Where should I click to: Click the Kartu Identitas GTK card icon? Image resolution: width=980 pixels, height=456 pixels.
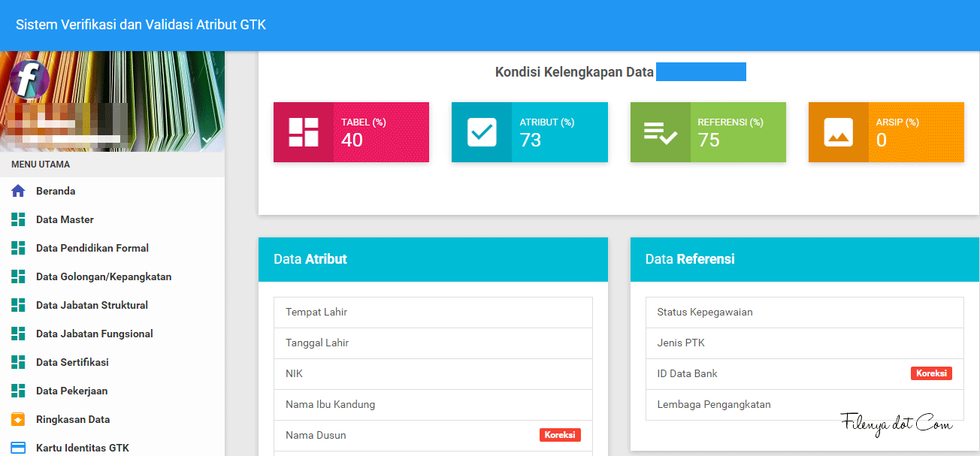18,447
